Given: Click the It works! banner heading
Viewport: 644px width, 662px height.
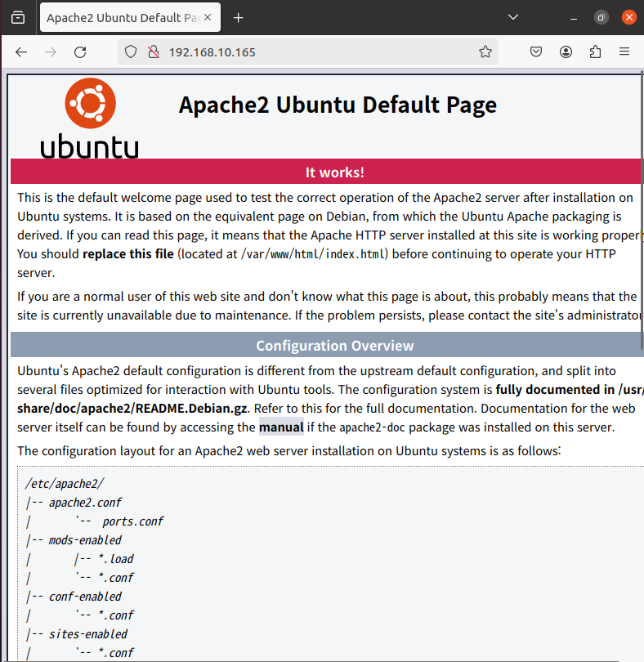Looking at the screenshot, I should (334, 172).
